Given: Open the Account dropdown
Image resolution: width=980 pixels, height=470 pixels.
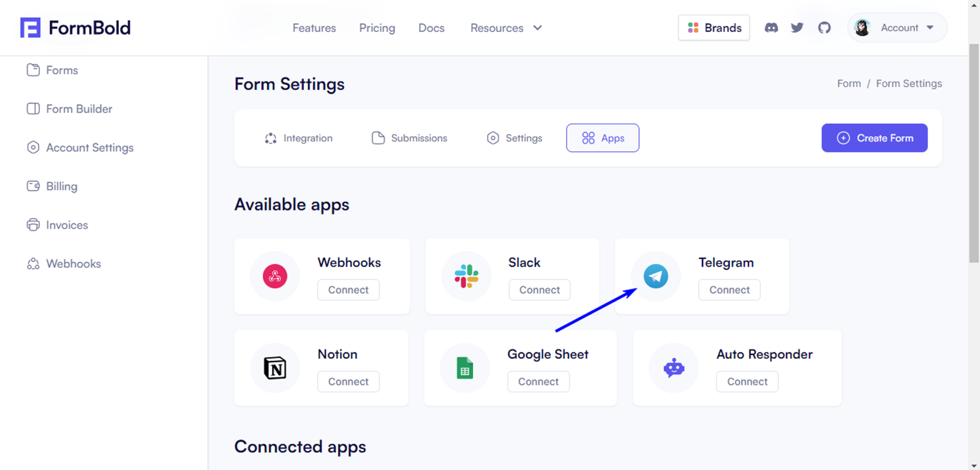Looking at the screenshot, I should [x=897, y=28].
